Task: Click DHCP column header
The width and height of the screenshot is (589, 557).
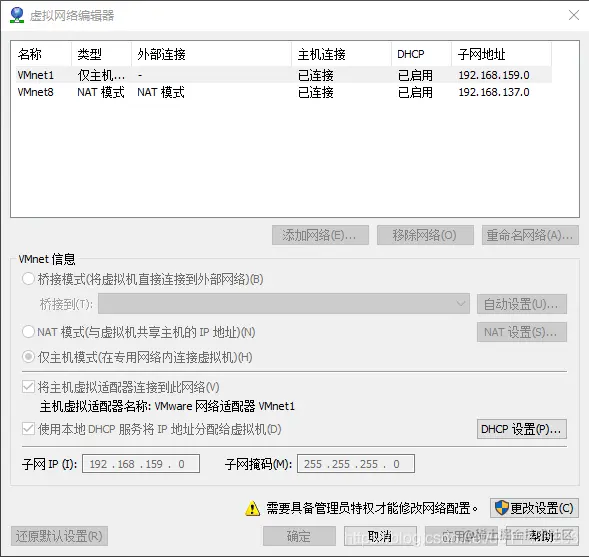Action: tap(421, 54)
